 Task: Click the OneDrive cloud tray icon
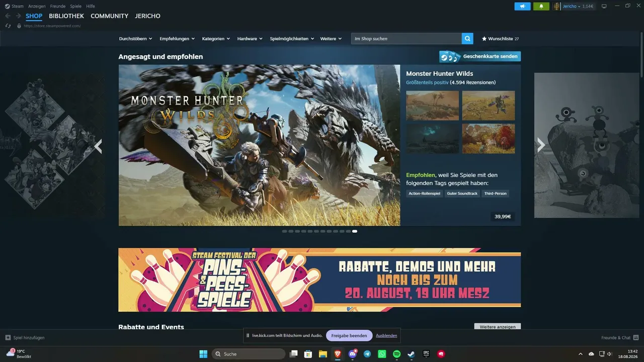[x=591, y=354]
